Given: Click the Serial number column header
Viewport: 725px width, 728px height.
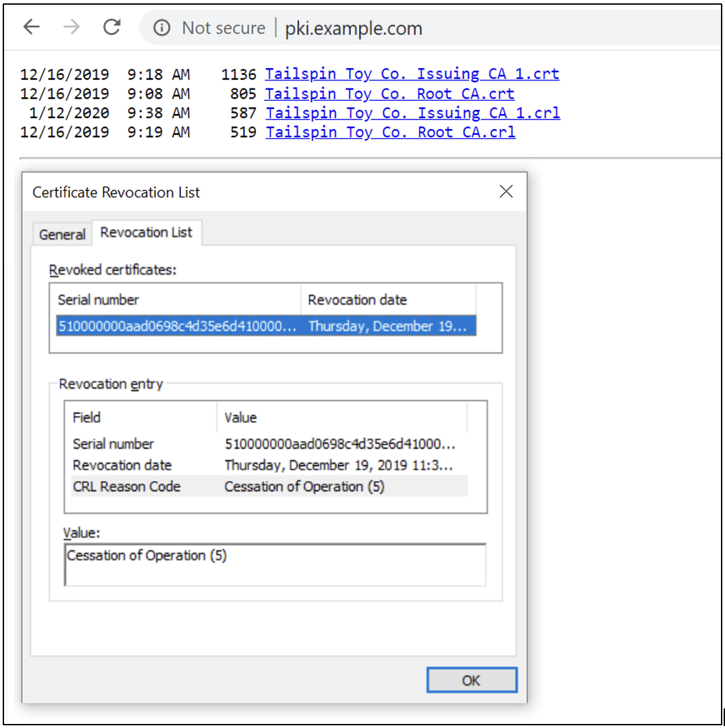Looking at the screenshot, I should point(178,300).
